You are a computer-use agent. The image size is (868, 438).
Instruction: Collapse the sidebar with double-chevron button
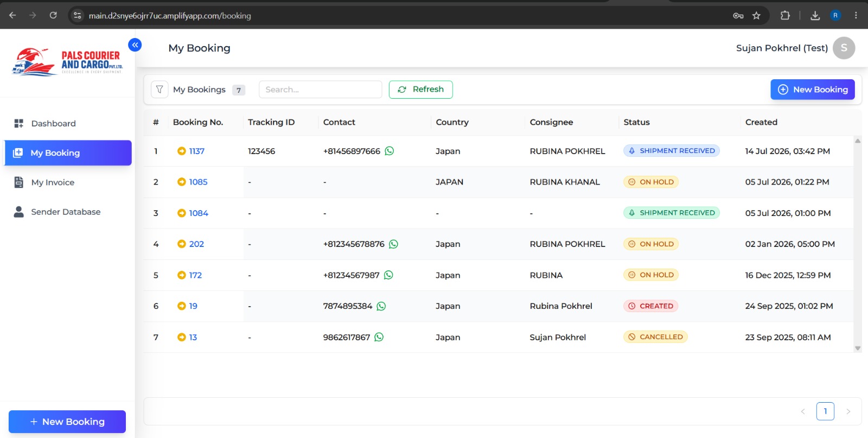[135, 45]
